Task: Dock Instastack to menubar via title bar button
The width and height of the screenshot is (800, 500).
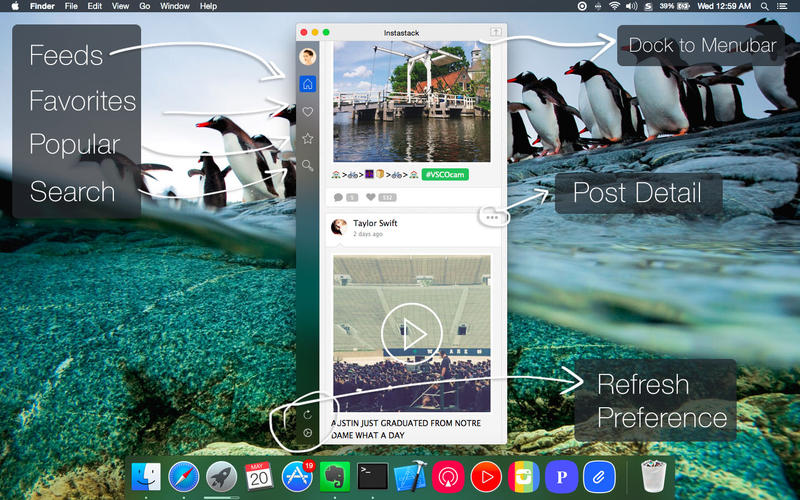Action: coord(496,32)
